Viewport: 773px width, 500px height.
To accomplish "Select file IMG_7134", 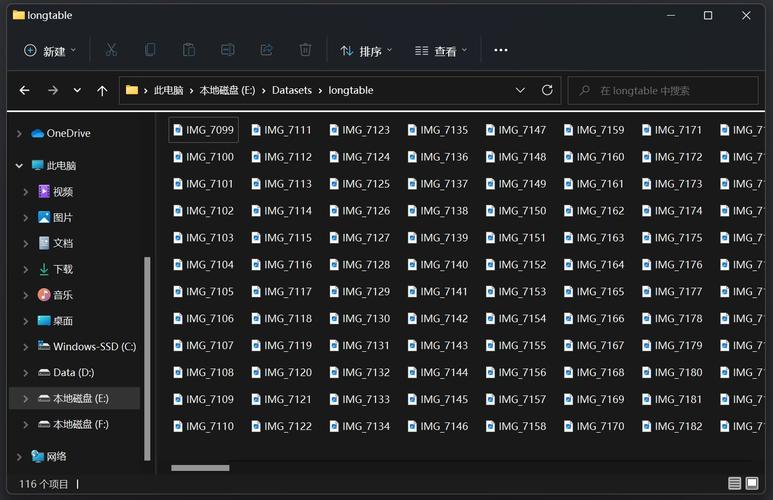I will 360,426.
